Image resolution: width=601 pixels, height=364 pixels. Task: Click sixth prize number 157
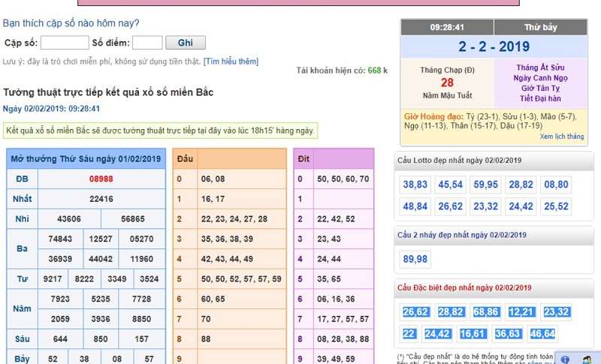[141, 339]
